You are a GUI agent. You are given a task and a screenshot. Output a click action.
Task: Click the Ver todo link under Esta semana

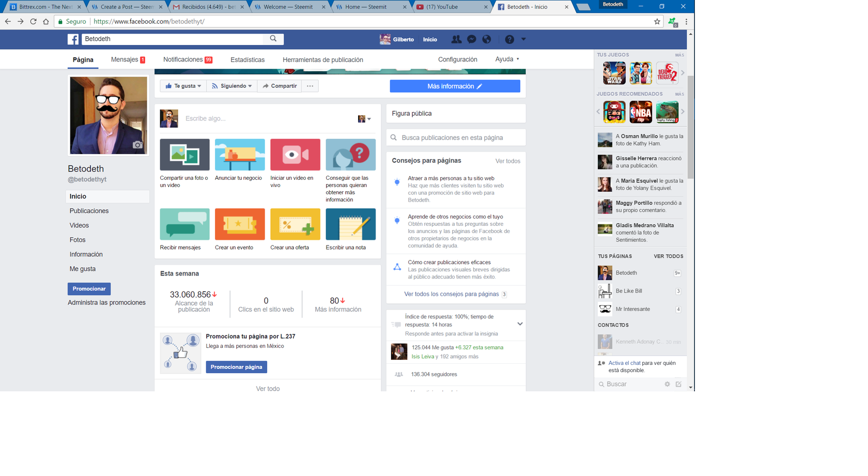pos(268,389)
